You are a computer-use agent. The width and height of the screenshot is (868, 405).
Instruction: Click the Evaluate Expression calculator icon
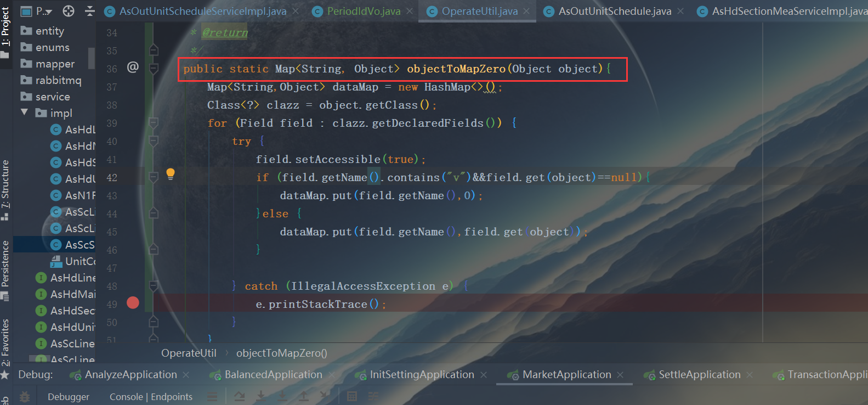(352, 396)
